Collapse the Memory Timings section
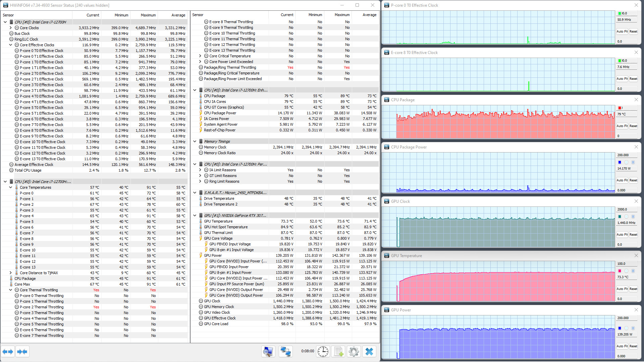This screenshot has height=362, width=644. pyautogui.click(x=195, y=141)
